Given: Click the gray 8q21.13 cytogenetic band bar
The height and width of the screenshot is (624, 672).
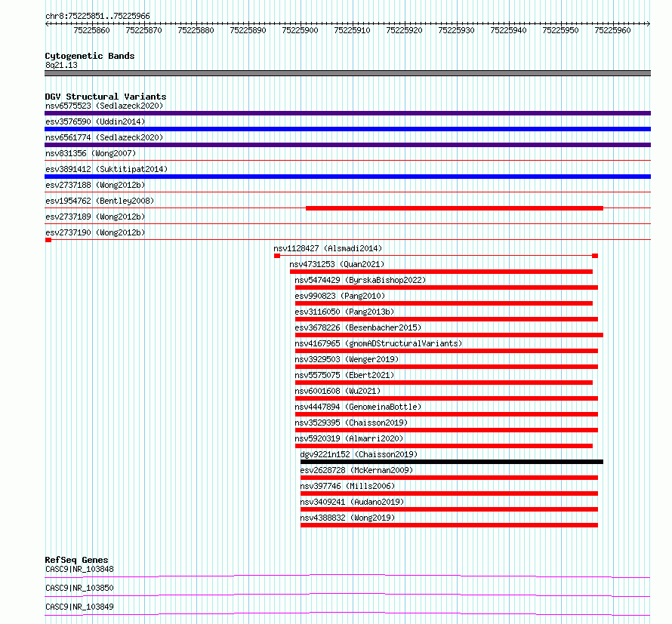Looking at the screenshot, I should point(347,73).
